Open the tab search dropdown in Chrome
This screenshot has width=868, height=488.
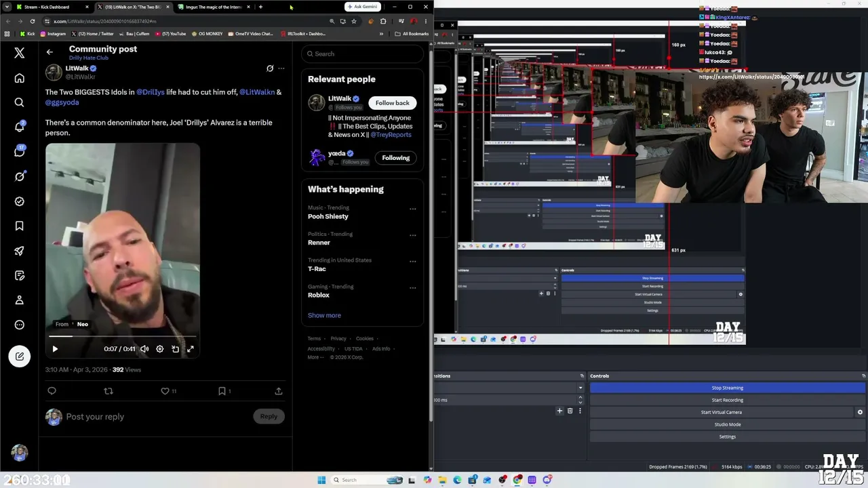point(7,7)
